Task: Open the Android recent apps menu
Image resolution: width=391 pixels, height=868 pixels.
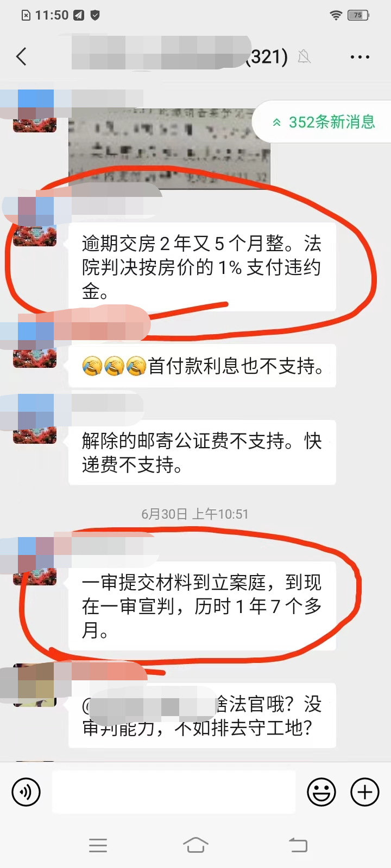Action: point(98,845)
